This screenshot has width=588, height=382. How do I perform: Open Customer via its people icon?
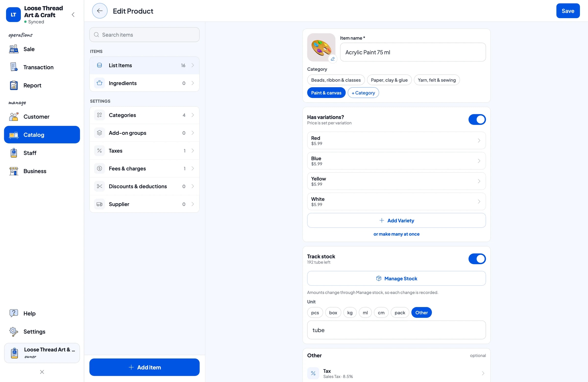(13, 116)
